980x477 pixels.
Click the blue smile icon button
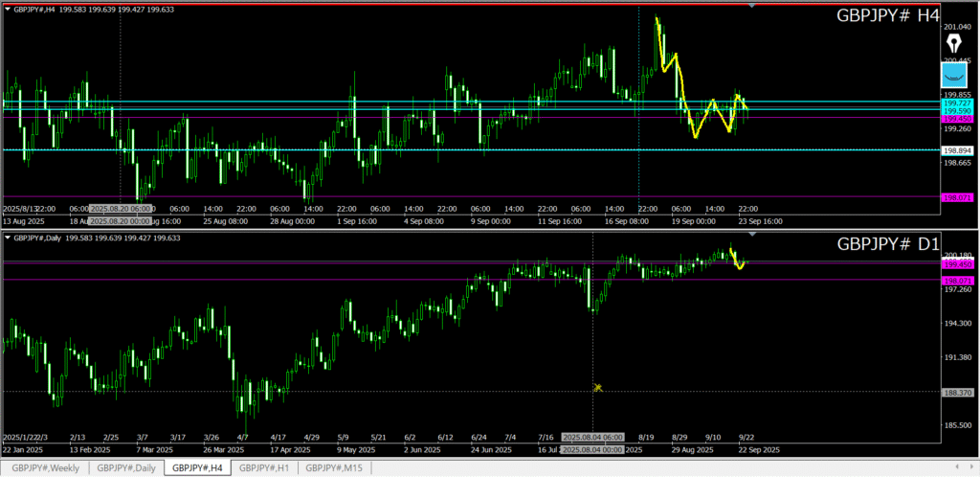pyautogui.click(x=954, y=76)
